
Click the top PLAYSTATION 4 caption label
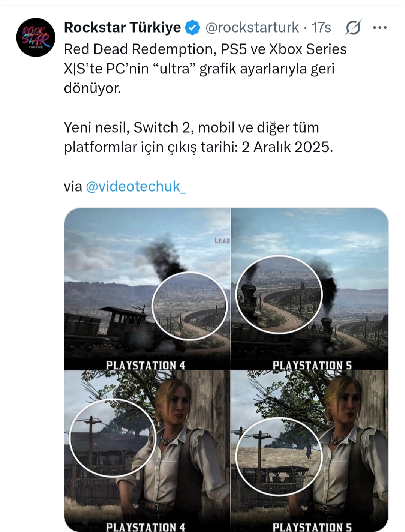pos(146,365)
